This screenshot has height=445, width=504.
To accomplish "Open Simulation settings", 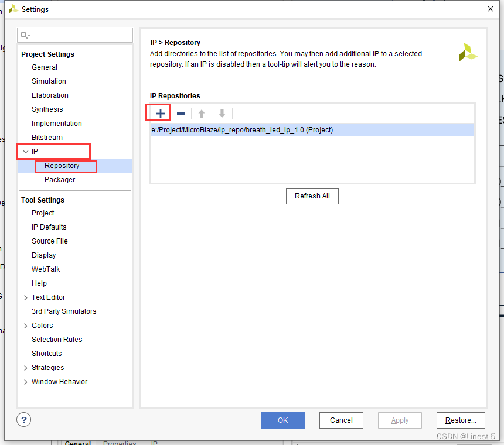I will [x=49, y=81].
